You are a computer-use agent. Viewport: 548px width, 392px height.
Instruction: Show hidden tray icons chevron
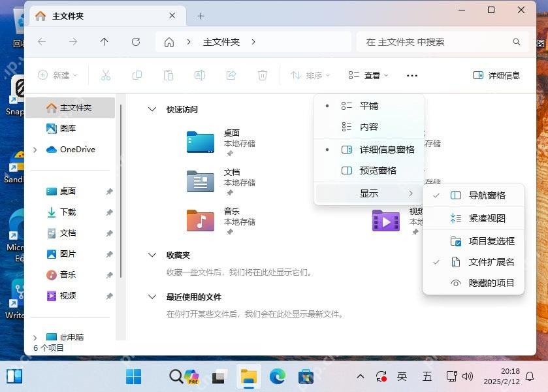pyautogui.click(x=361, y=376)
